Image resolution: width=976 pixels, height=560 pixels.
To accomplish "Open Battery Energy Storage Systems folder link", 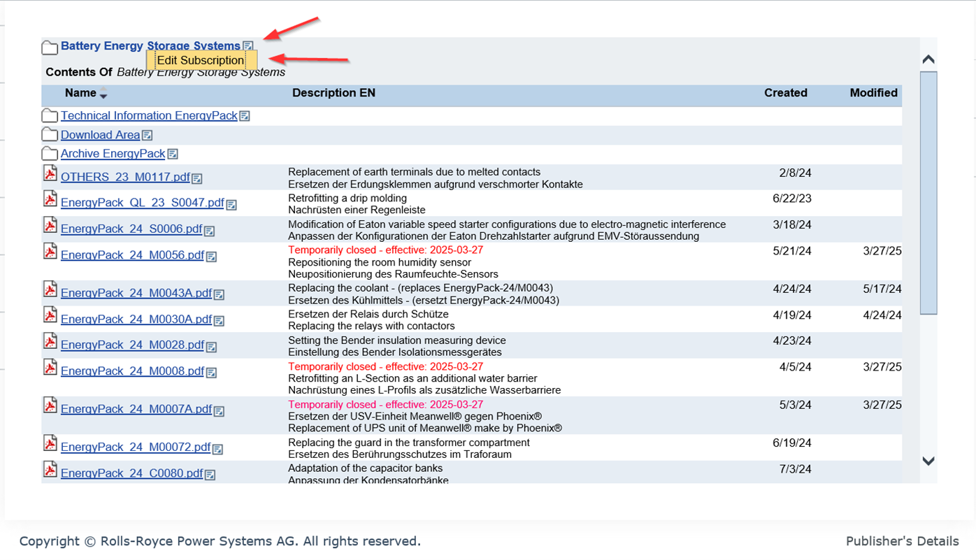I will click(150, 46).
